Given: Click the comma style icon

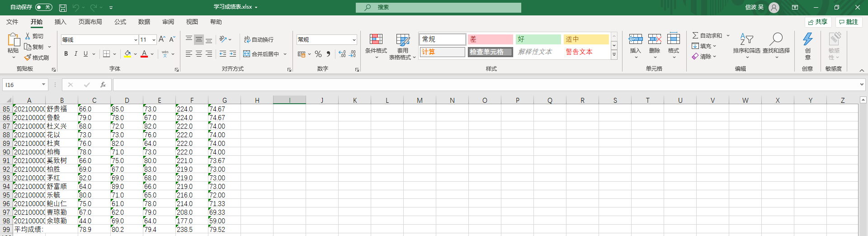Looking at the screenshot, I should pyautogui.click(x=328, y=54).
